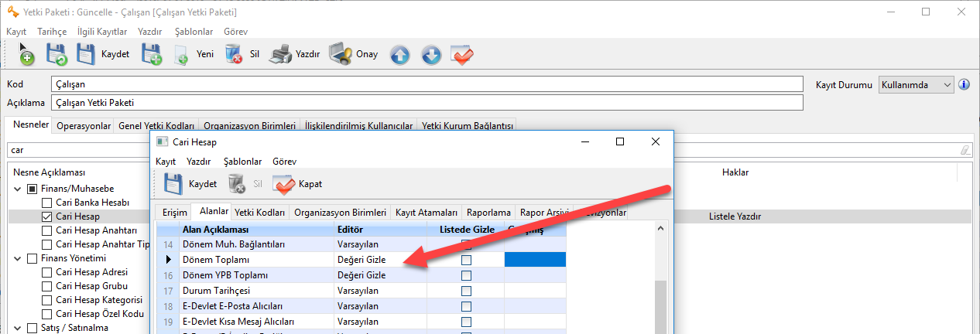The height and width of the screenshot is (334, 980).
Task: Check the Cari Banka Hesabı checkbox
Action: [47, 203]
